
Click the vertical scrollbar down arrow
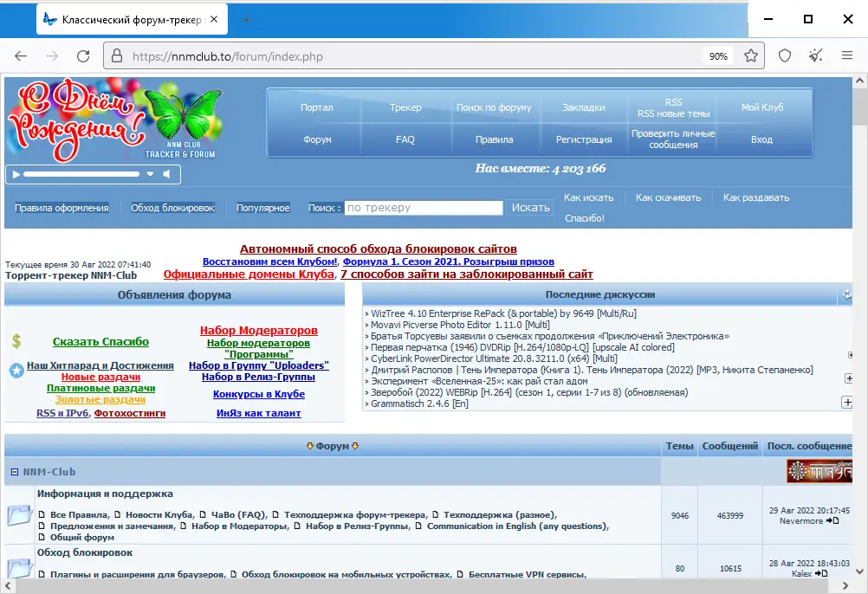point(859,571)
